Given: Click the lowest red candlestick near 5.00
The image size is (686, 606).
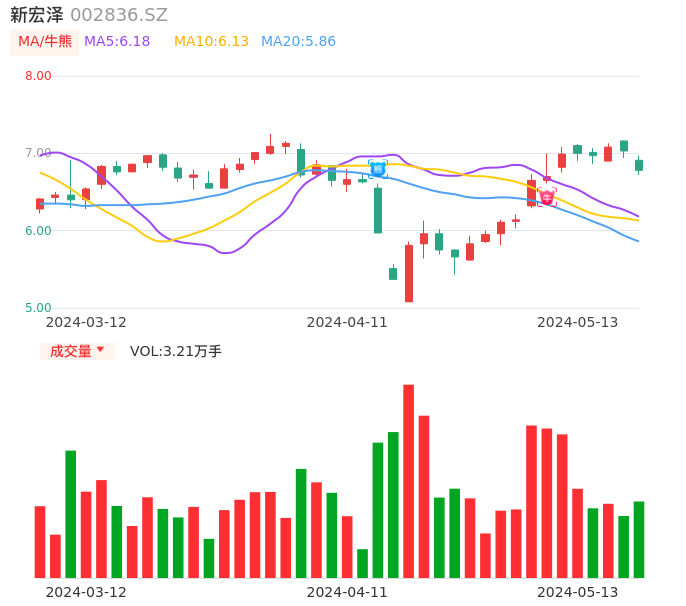Looking at the screenshot, I should click(x=409, y=273).
